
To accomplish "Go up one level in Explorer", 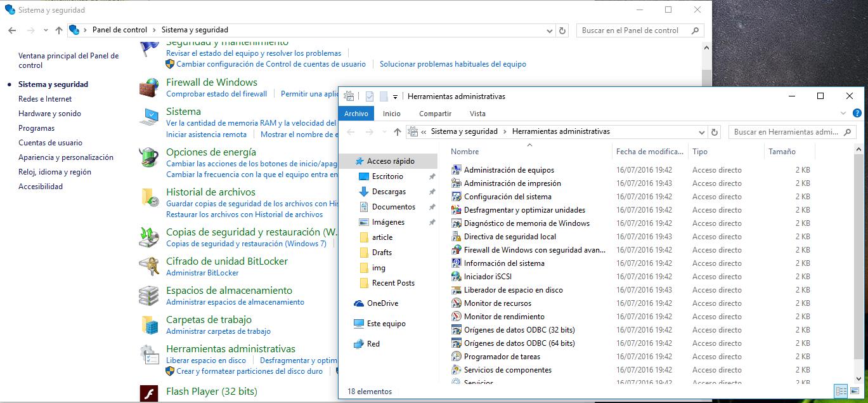I will tap(398, 132).
